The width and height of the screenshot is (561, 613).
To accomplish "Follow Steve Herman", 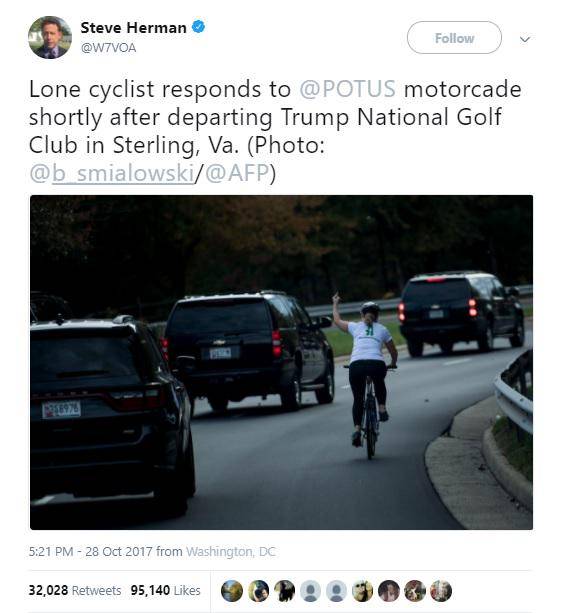I will [x=454, y=38].
